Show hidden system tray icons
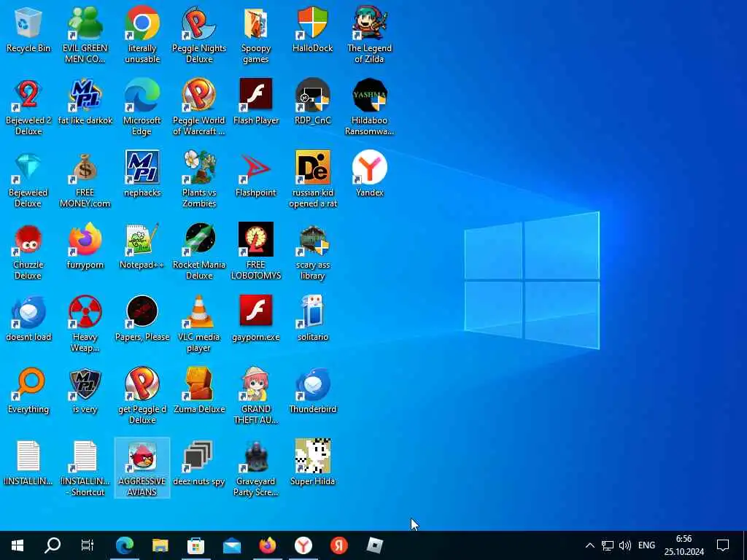 pyautogui.click(x=589, y=545)
